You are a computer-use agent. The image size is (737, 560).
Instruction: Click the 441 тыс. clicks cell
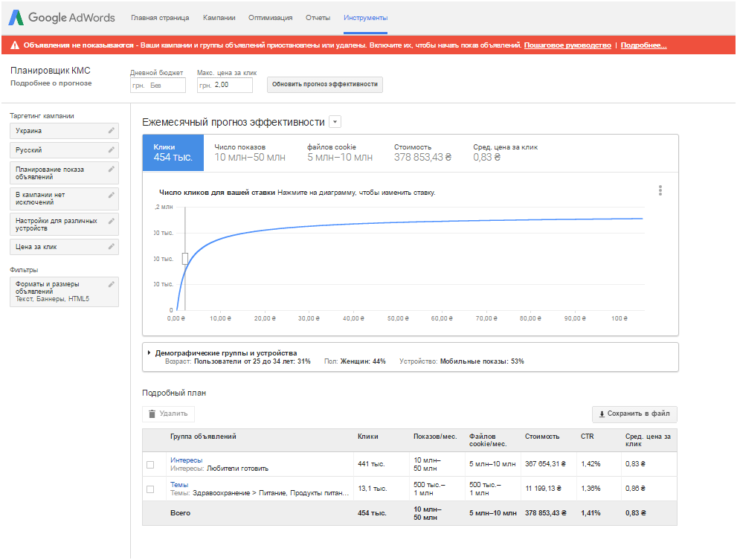pyautogui.click(x=371, y=464)
